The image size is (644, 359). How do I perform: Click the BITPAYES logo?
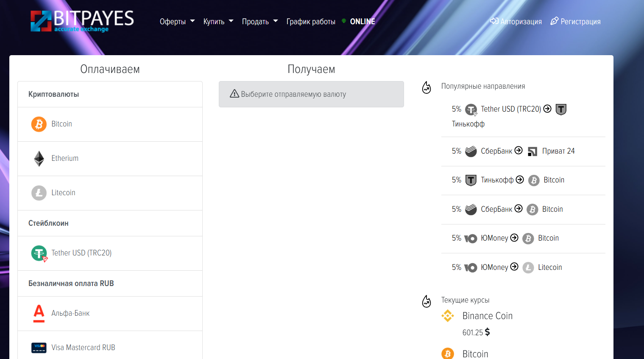coord(82,21)
